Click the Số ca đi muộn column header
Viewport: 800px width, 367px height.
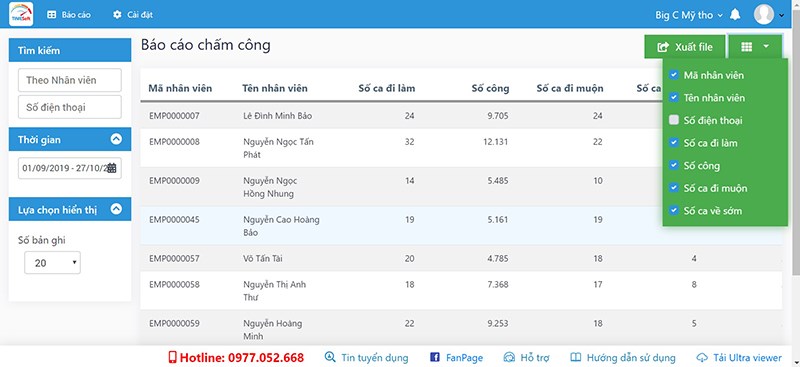click(570, 88)
